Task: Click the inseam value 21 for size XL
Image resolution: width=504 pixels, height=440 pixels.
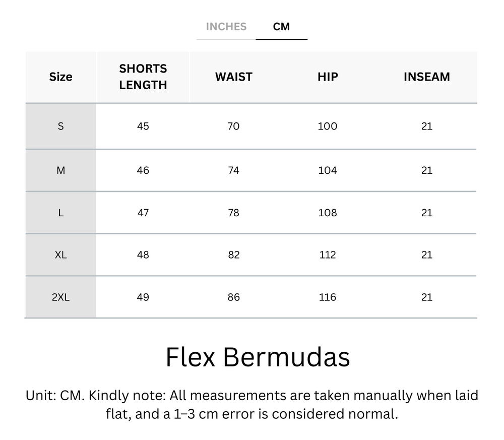Action: [x=427, y=255]
